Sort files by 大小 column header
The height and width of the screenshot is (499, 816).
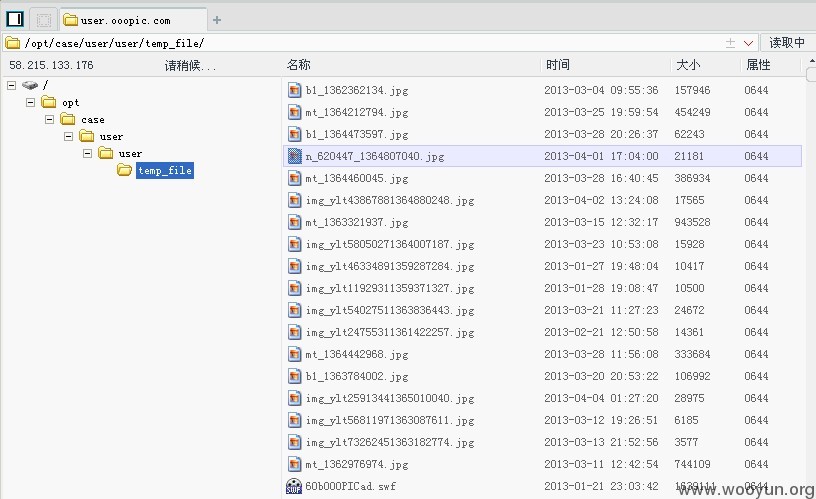687,65
